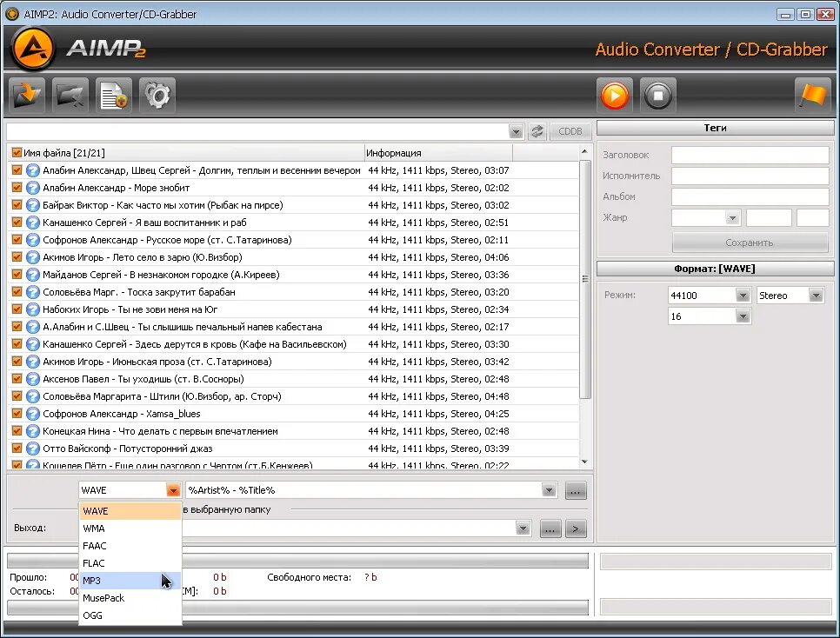The width and height of the screenshot is (840, 638).
Task: Click the Заголовок title input field
Action: pos(750,155)
